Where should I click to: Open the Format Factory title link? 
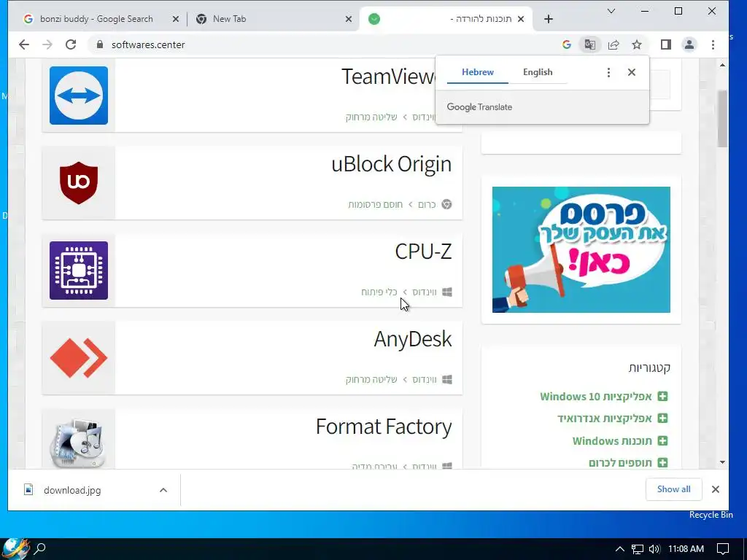point(384,427)
